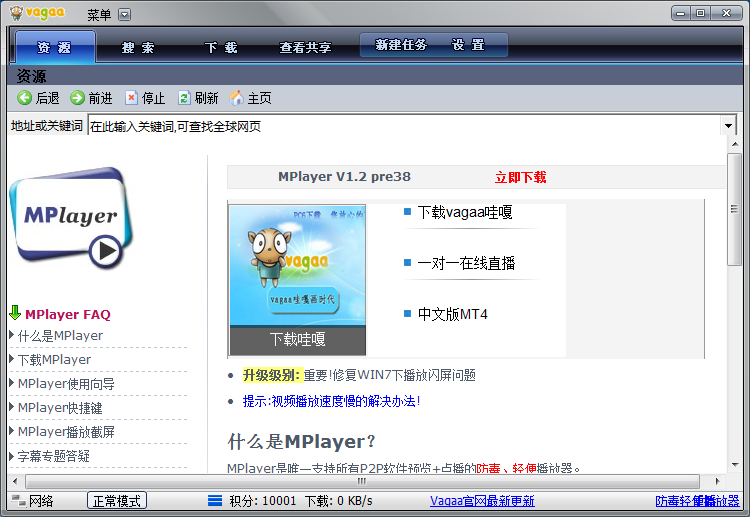The image size is (750, 517).
Task: Click the triangle marker beside MPlayer播放截屏
Action: (11, 431)
